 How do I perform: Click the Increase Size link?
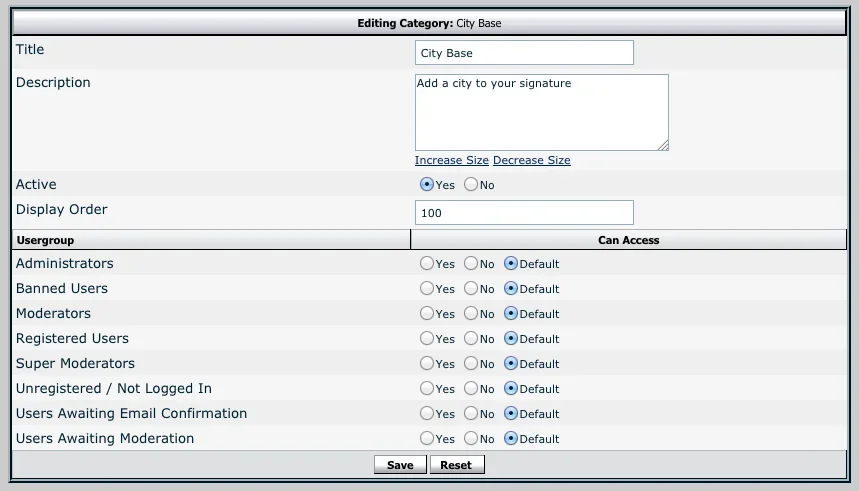click(x=452, y=160)
